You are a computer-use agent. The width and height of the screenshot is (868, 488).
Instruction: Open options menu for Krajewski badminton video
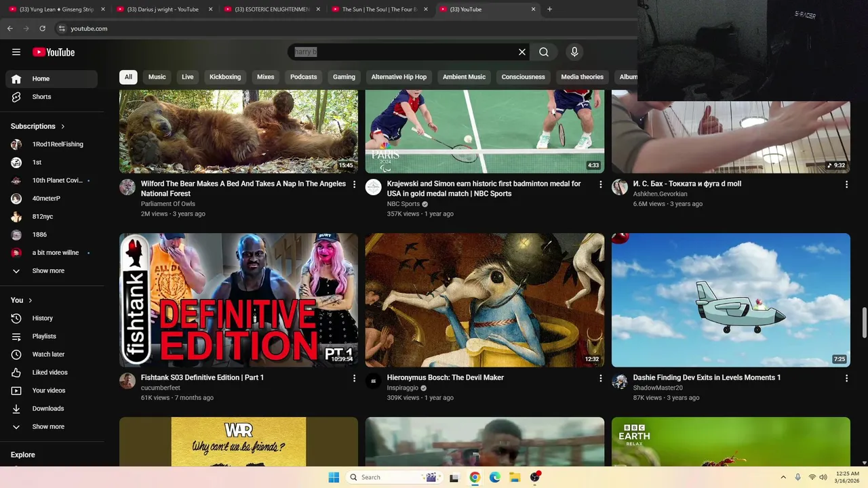600,184
